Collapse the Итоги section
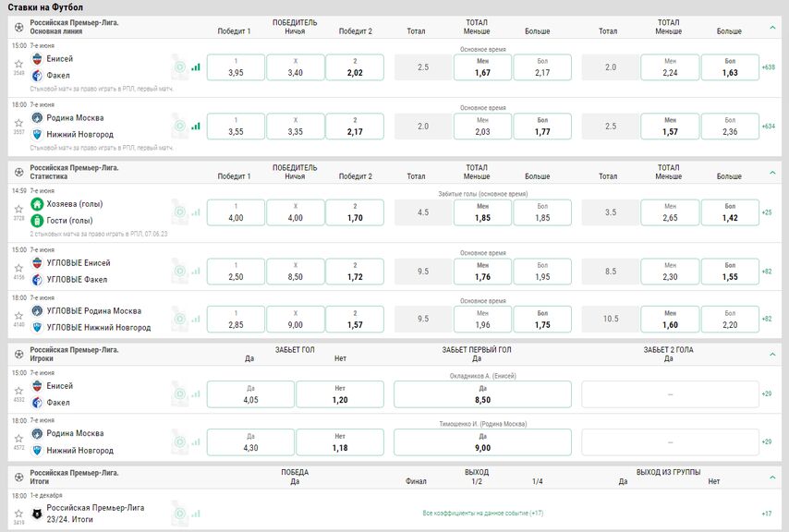The image size is (789, 532). [772, 478]
